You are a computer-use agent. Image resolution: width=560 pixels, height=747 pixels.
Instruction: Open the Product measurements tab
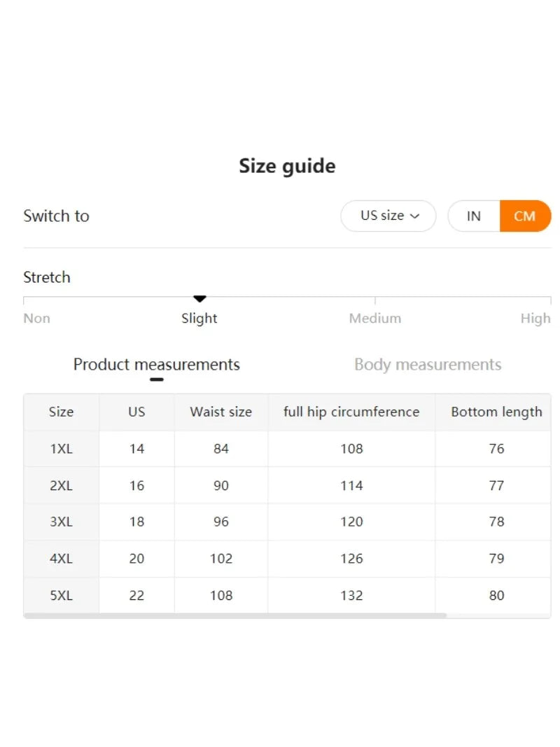coord(156,365)
